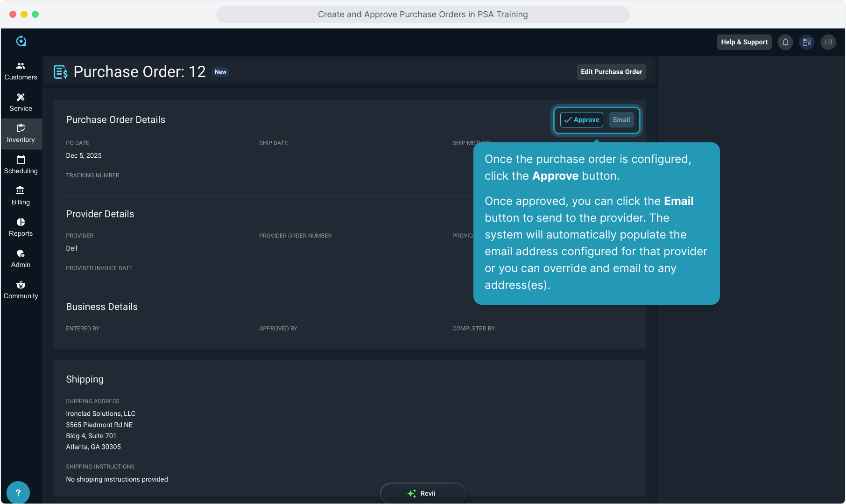Open the LB user avatar menu

[x=828, y=42]
